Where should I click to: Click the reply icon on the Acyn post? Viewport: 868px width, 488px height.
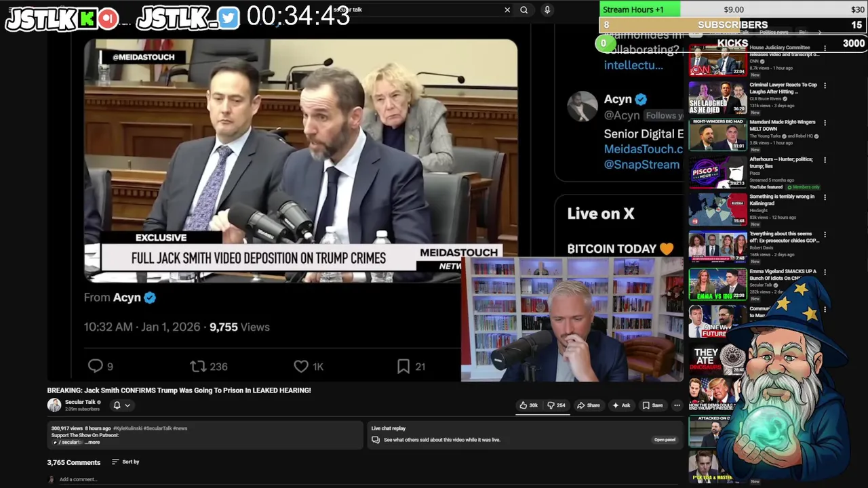(x=95, y=366)
